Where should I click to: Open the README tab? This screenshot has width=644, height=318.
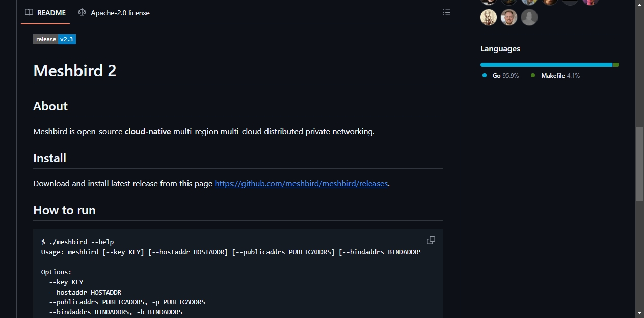(x=45, y=13)
